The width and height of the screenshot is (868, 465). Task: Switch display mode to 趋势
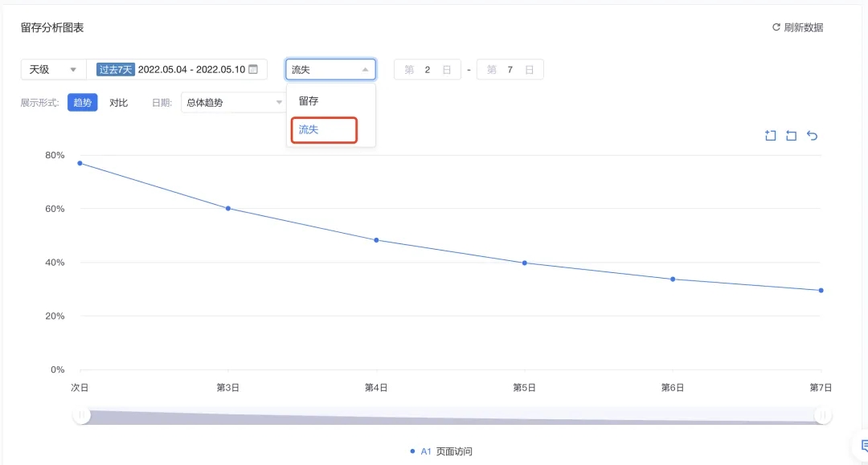click(x=82, y=103)
